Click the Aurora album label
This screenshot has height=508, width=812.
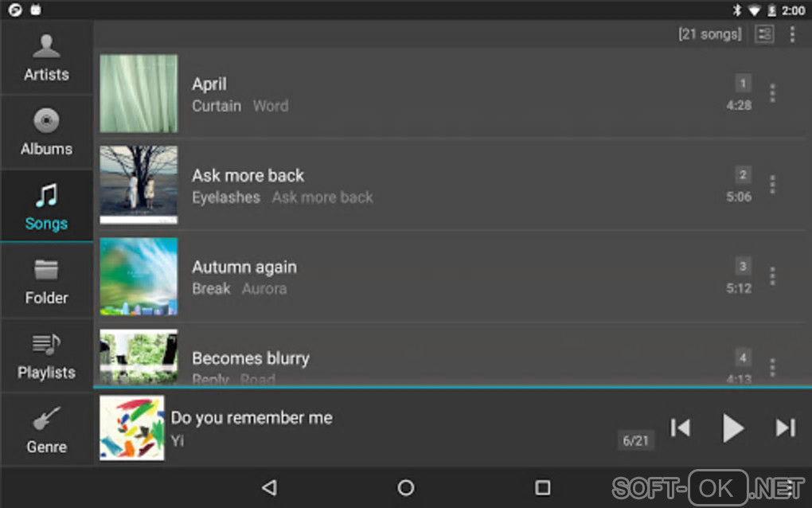264,289
